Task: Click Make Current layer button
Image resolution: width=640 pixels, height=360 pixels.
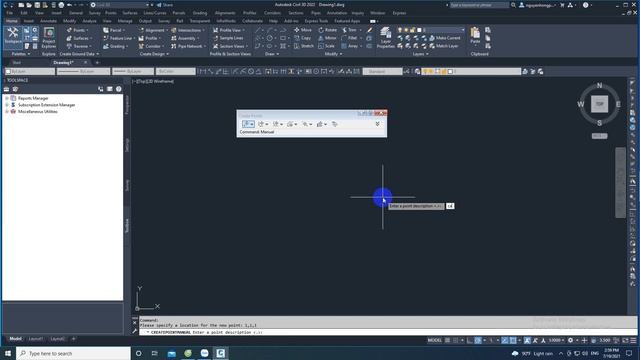Action: (x=444, y=38)
